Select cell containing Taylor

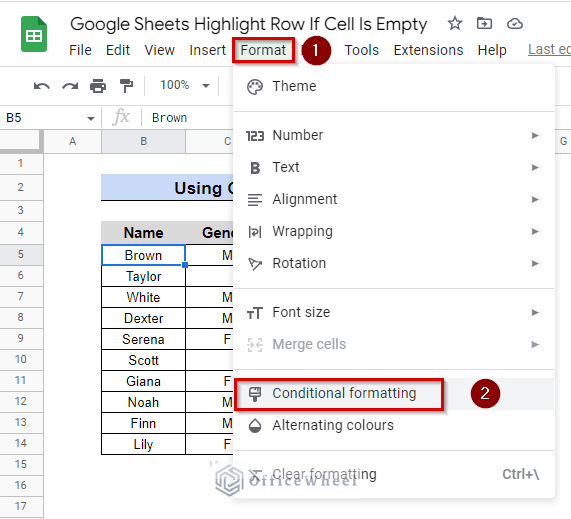pos(143,276)
